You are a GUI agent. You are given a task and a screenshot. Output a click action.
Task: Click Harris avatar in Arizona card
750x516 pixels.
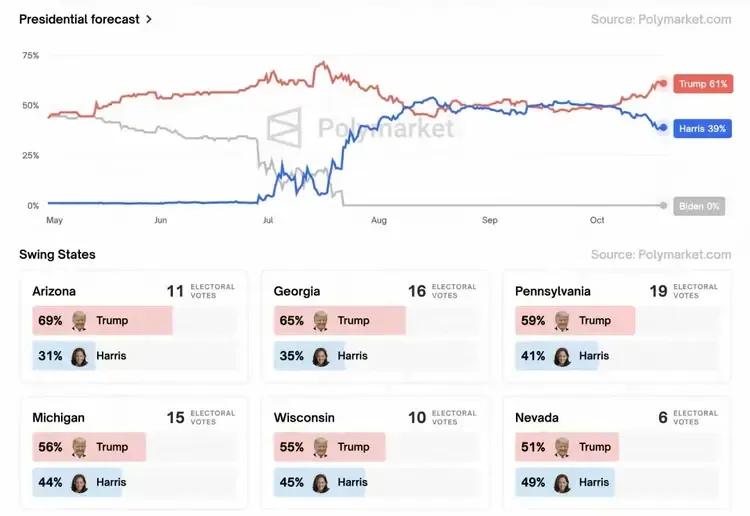click(79, 356)
